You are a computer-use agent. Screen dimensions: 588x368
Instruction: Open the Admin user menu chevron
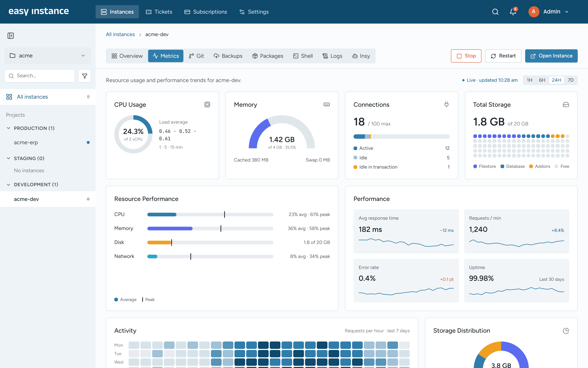coord(567,12)
